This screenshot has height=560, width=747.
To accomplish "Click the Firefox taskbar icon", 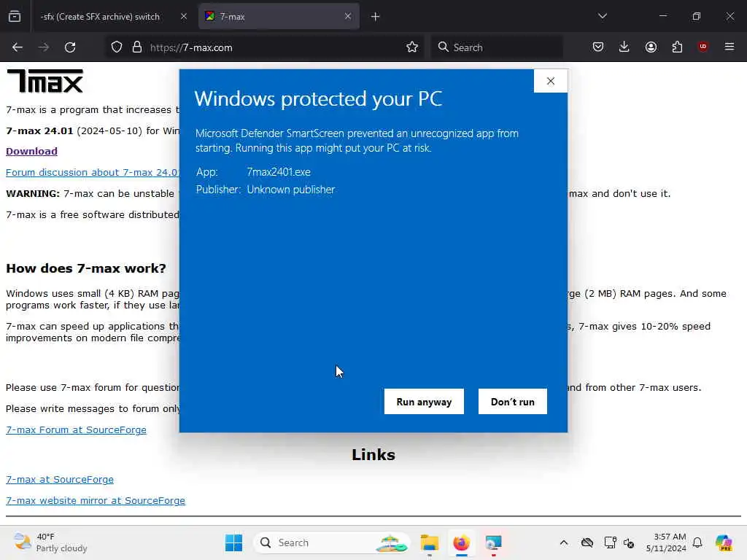I will tap(461, 542).
